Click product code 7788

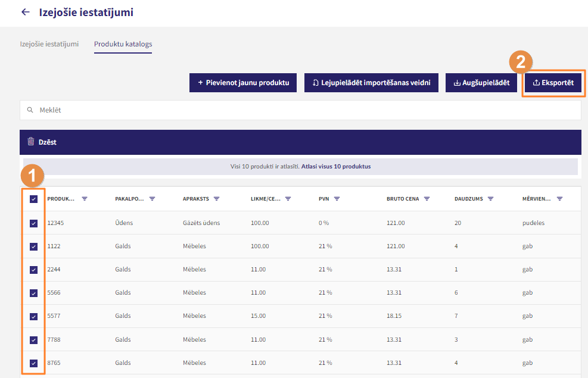[x=54, y=339]
